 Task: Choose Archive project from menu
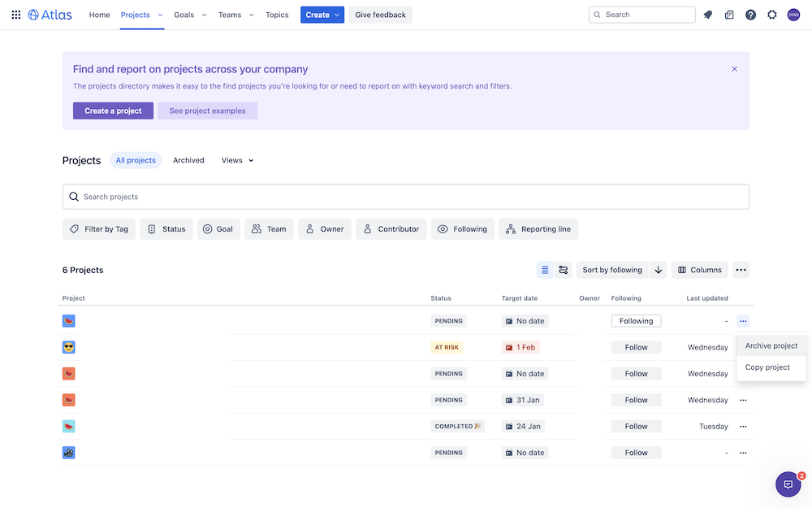[x=771, y=345]
